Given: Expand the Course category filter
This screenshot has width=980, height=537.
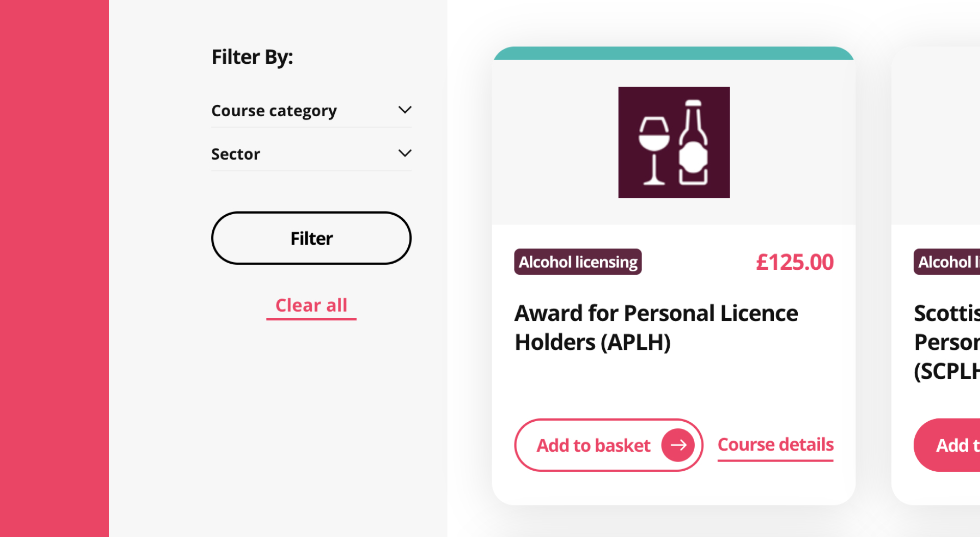Looking at the screenshot, I should [311, 110].
